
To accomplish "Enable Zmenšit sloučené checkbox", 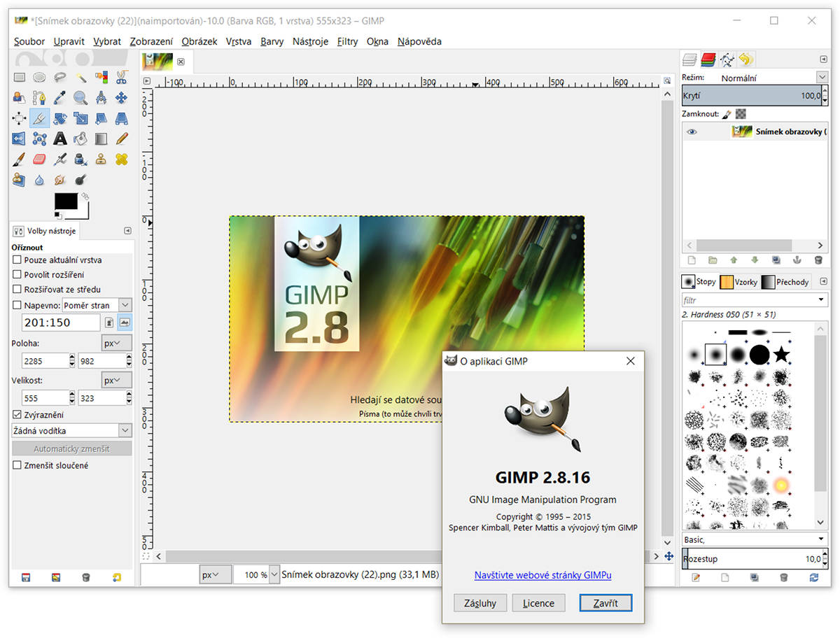I will tap(17, 465).
